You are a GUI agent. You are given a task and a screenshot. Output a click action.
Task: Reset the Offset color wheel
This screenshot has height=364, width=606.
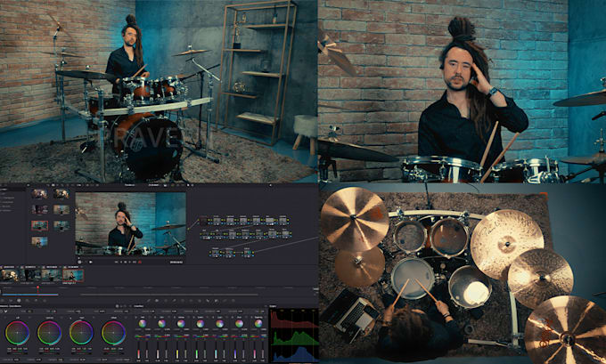(126, 318)
